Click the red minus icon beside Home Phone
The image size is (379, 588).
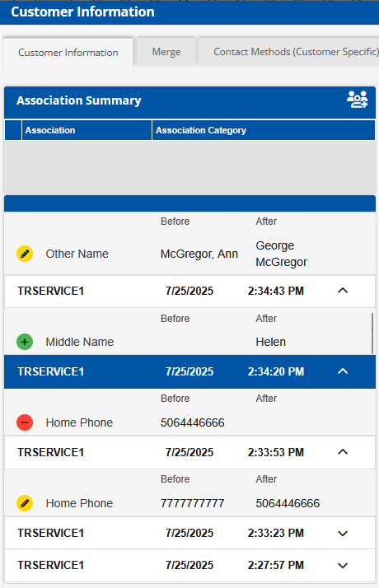[25, 422]
